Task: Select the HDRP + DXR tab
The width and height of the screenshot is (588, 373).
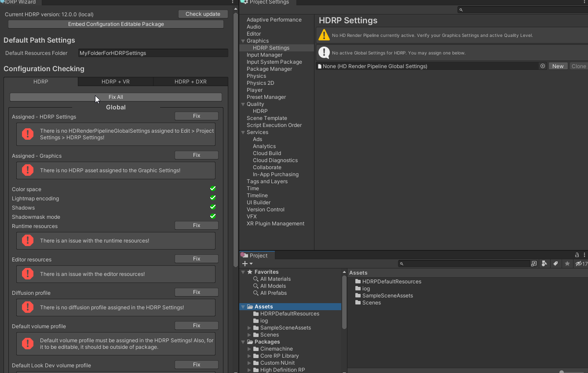Action: 190,81
